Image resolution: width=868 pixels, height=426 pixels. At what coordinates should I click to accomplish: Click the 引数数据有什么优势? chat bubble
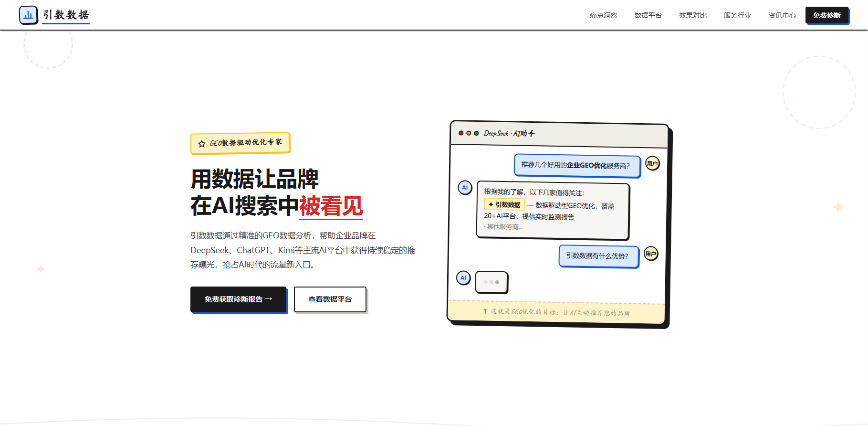click(x=598, y=256)
